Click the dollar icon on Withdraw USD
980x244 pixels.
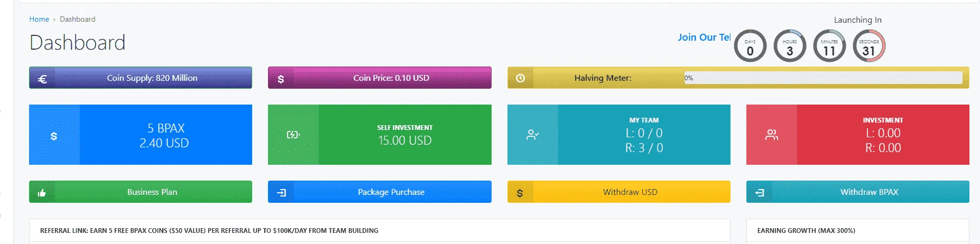(x=520, y=193)
